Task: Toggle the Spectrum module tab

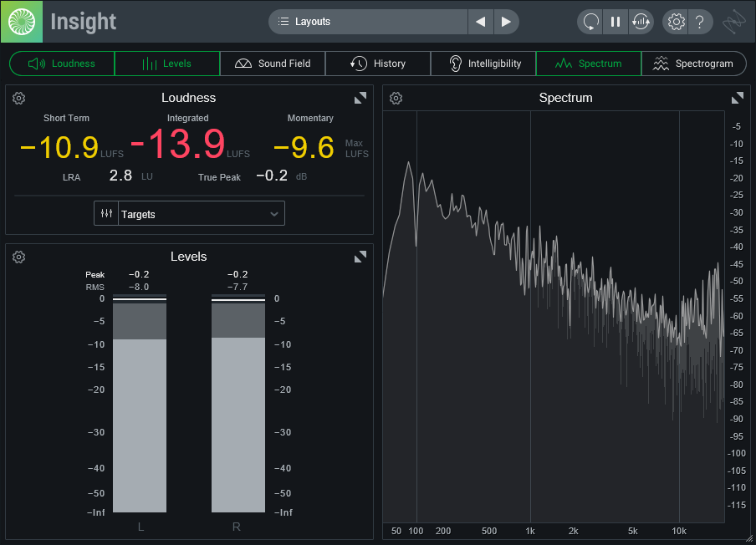Action: click(x=589, y=64)
